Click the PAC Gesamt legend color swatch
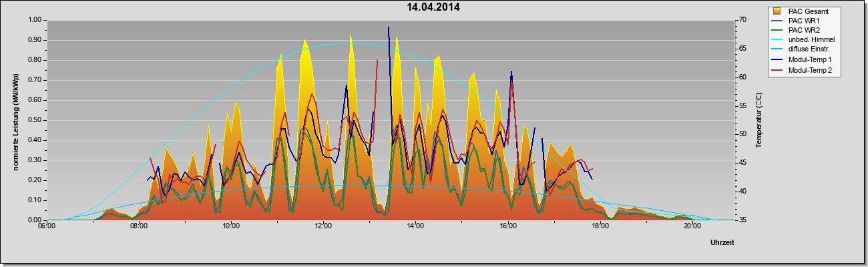This screenshot has height=267, width=868. click(x=777, y=11)
